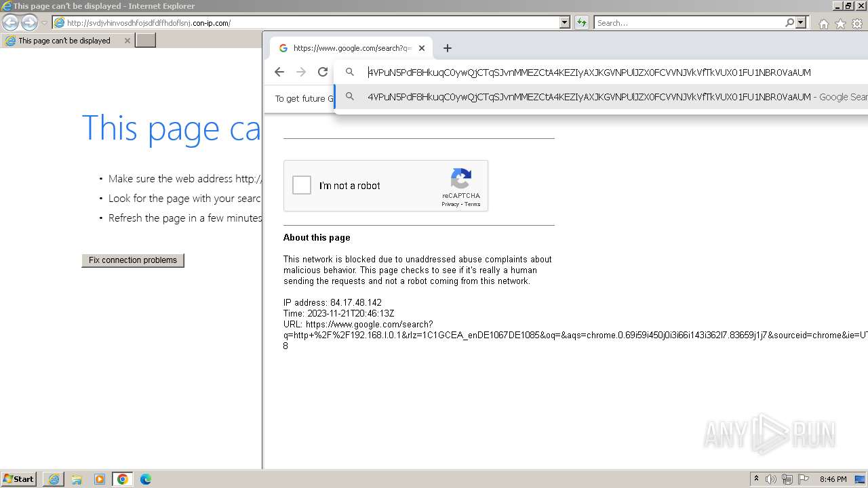The image size is (868, 488).
Task: Click 'Refresh the page in a few minutes' text
Action: point(184,218)
